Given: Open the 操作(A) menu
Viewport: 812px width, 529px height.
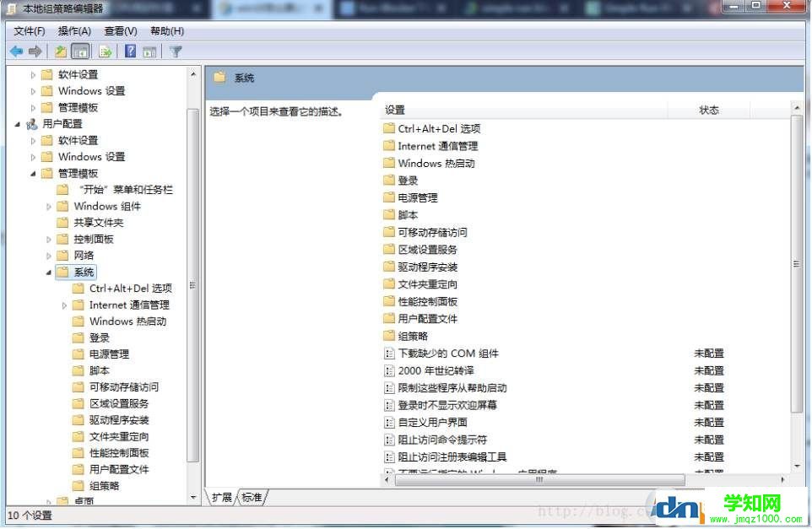Looking at the screenshot, I should point(74,31).
